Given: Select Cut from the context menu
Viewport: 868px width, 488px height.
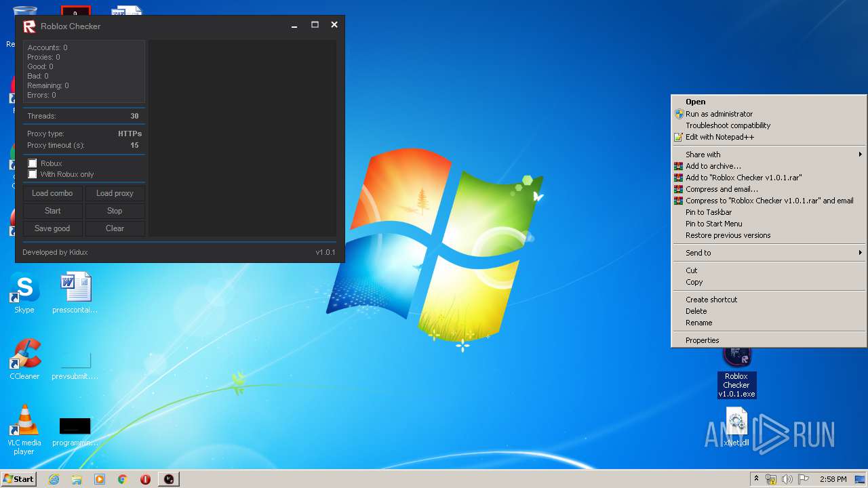Looking at the screenshot, I should click(x=769, y=270).
